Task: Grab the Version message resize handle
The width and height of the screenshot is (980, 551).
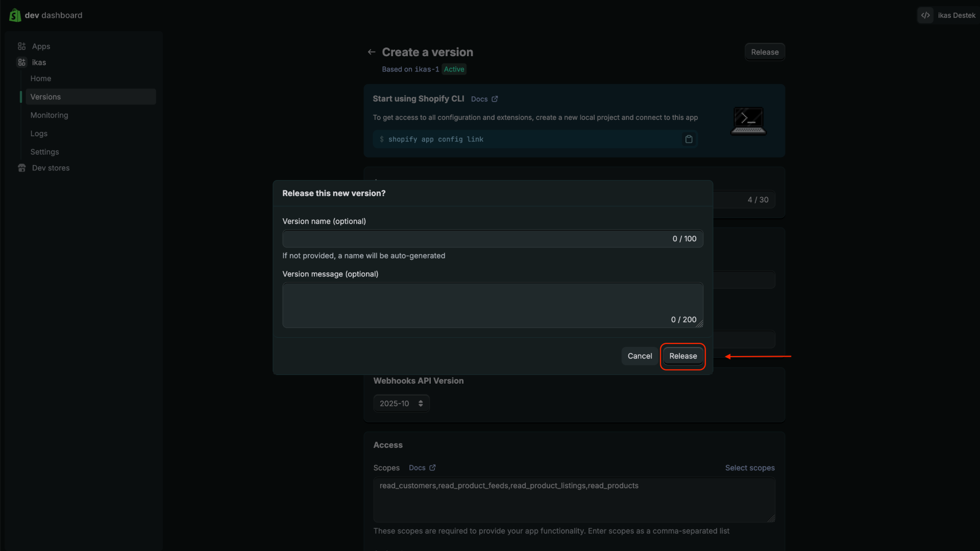Action: tap(699, 323)
